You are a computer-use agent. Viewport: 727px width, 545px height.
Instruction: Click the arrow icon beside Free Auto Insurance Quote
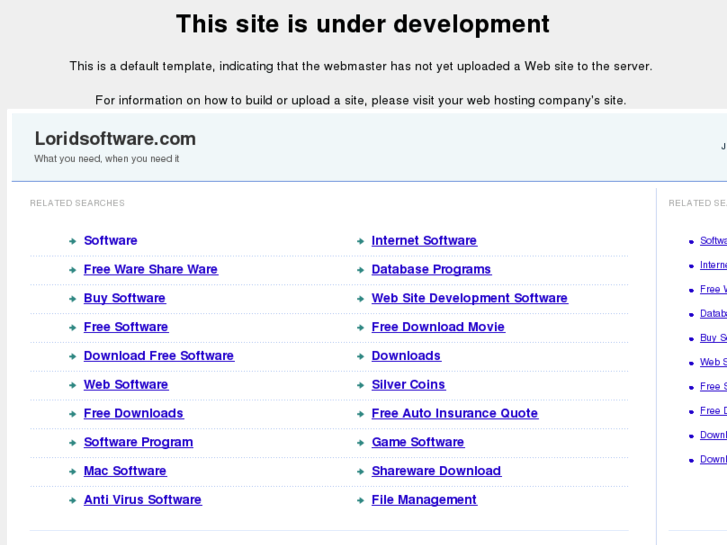coord(360,414)
